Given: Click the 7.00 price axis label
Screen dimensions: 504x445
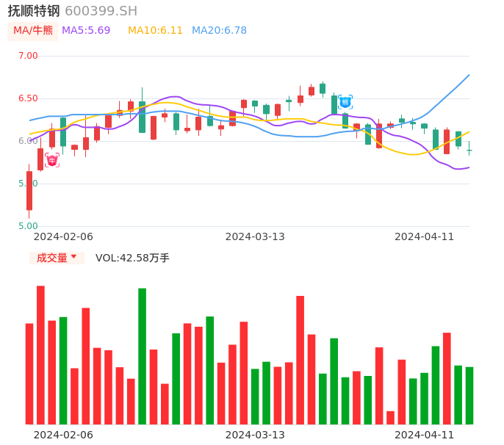Looking at the screenshot, I should point(28,56).
